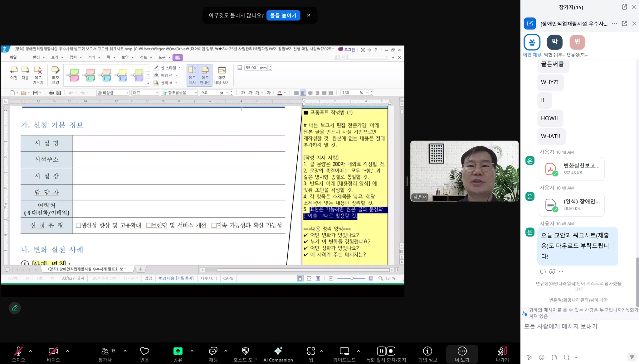Open the Apps icon in toolbar
This screenshot has height=364, width=639.
(311, 351)
